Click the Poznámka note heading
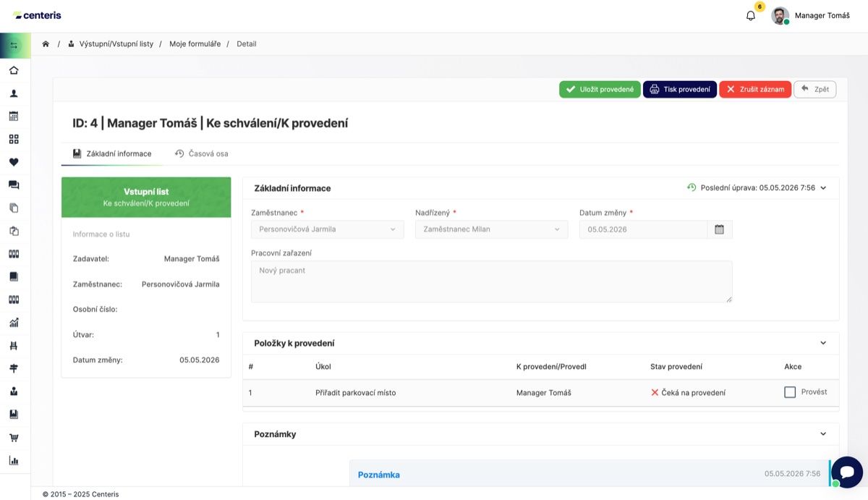This screenshot has width=868, height=500. pyautogui.click(x=379, y=475)
